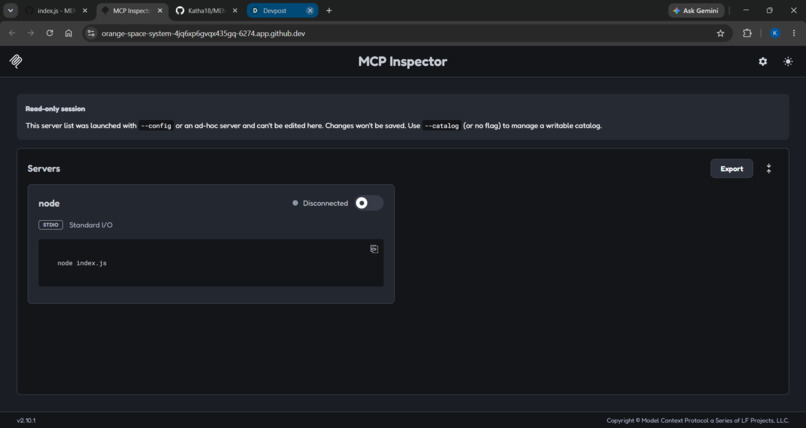
Task: Open the servers list options menu icon
Action: (x=769, y=169)
